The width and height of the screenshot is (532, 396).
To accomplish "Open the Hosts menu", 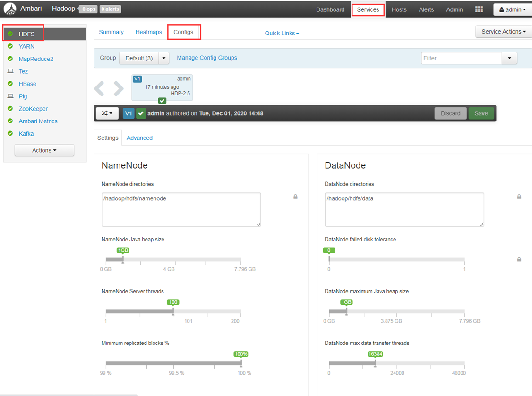I will (x=399, y=9).
